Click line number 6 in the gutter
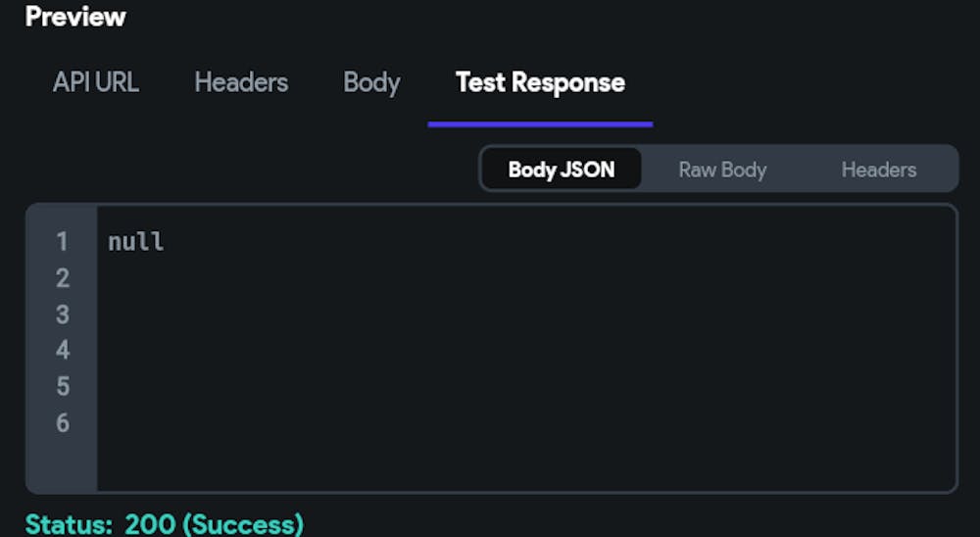Image resolution: width=980 pixels, height=537 pixels. click(62, 422)
